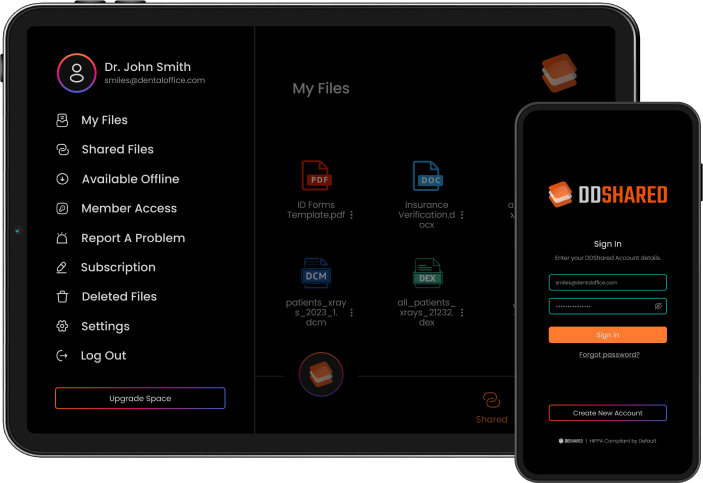Select Log Out menu item
The height and width of the screenshot is (483, 703).
point(104,356)
